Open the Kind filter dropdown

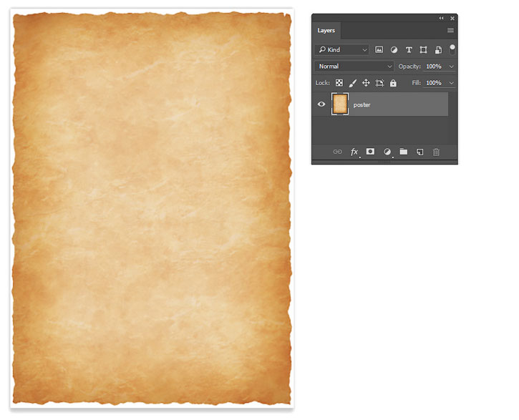(342, 49)
